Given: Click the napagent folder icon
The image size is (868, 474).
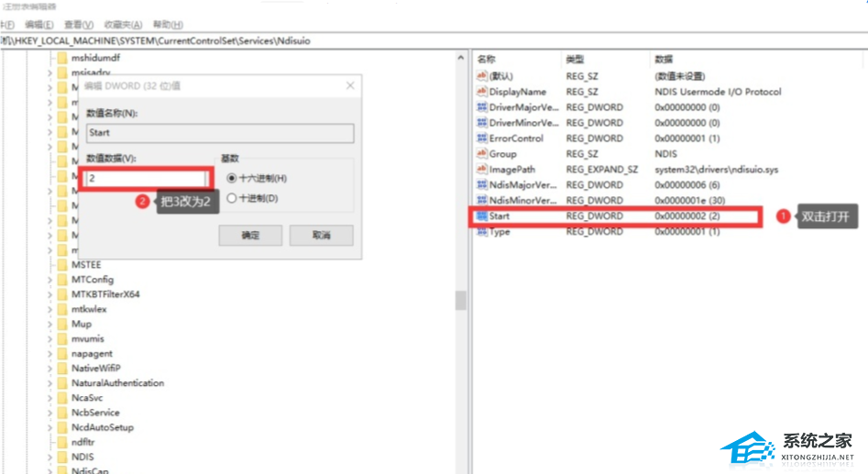Looking at the screenshot, I should point(62,353).
